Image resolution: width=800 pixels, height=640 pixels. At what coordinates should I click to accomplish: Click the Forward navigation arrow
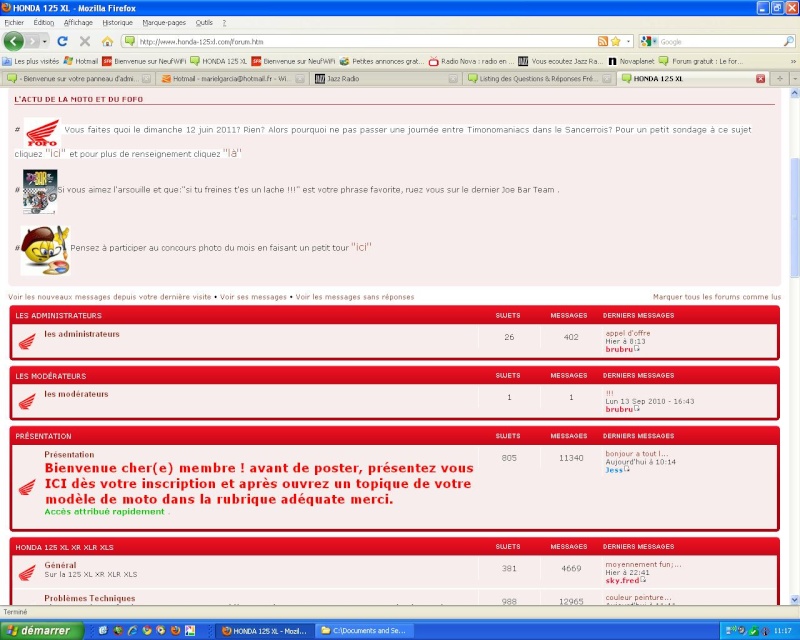32,41
